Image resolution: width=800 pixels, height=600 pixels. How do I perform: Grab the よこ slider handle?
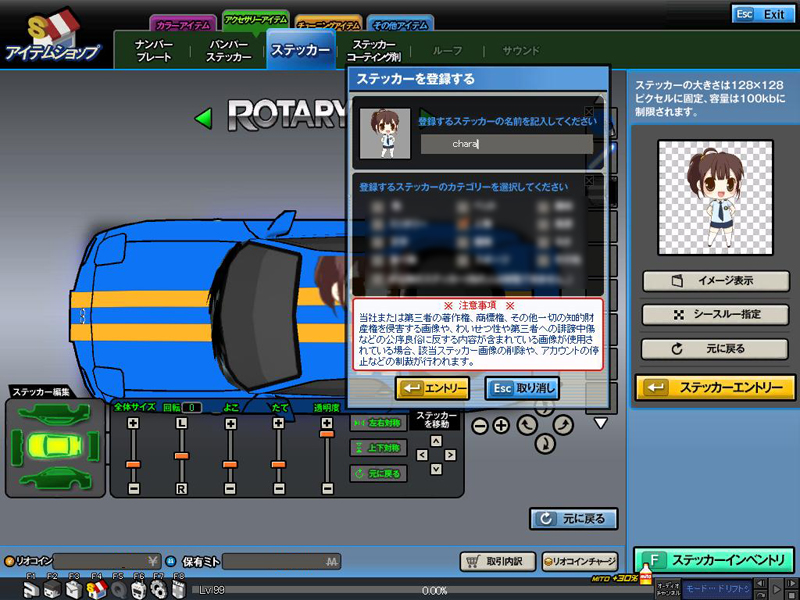231,464
